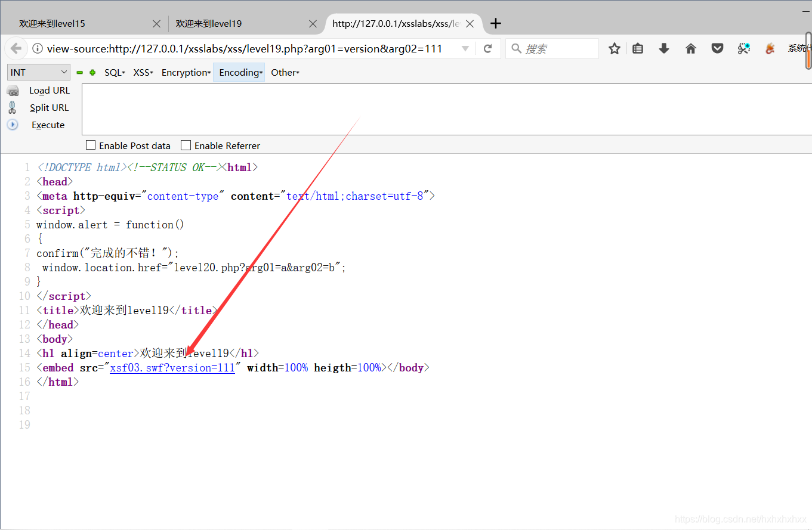Close the level15 tab
The width and height of the screenshot is (812, 530).
coord(156,24)
